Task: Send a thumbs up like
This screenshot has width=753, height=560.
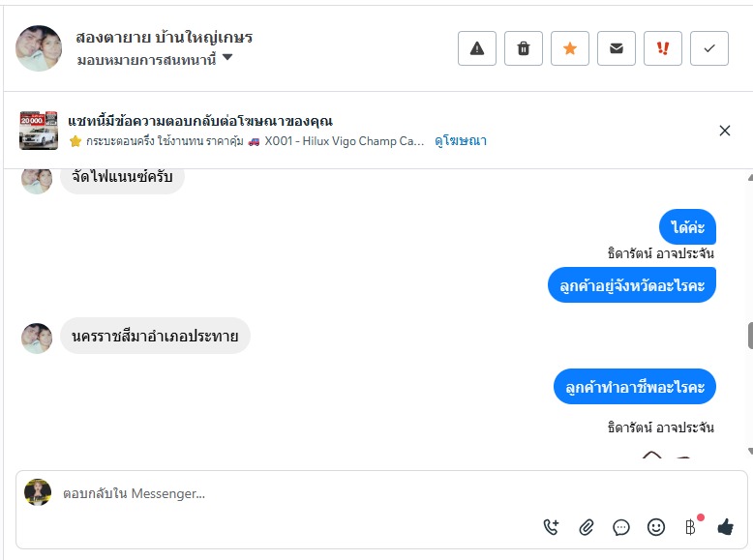Action: [725, 527]
